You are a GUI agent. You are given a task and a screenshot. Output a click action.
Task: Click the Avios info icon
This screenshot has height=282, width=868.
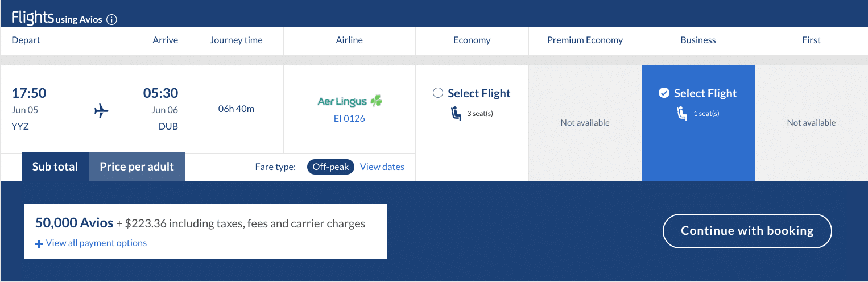tap(112, 20)
